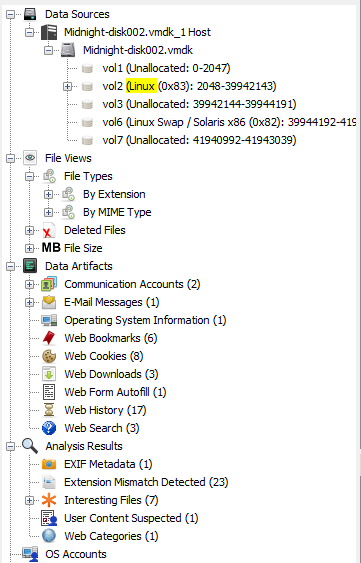
Task: Select Operating System Information (1)
Action: click(145, 320)
